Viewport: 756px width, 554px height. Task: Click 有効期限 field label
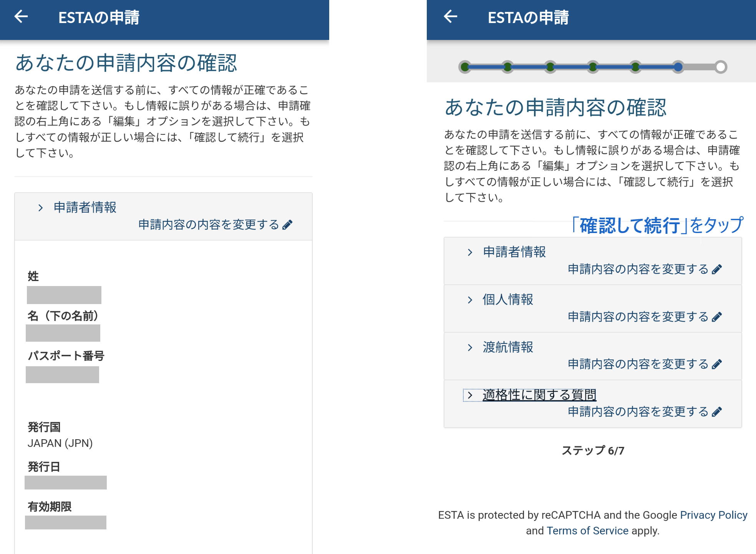pyautogui.click(x=50, y=506)
